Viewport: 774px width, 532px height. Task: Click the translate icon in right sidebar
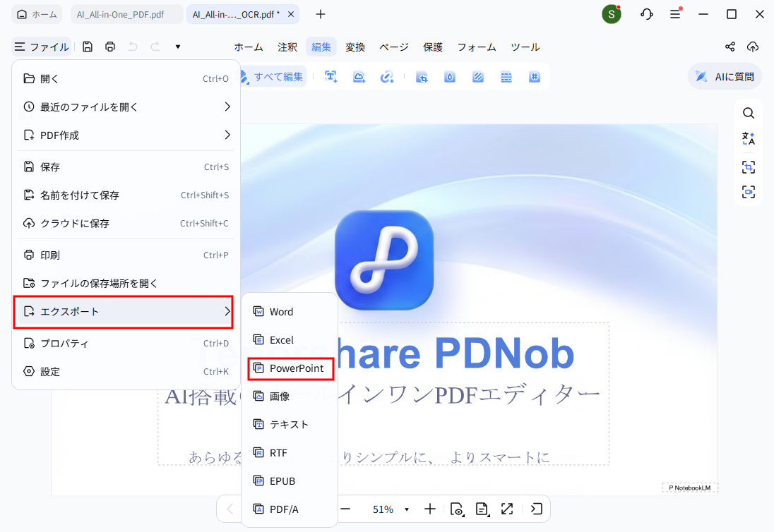749,138
